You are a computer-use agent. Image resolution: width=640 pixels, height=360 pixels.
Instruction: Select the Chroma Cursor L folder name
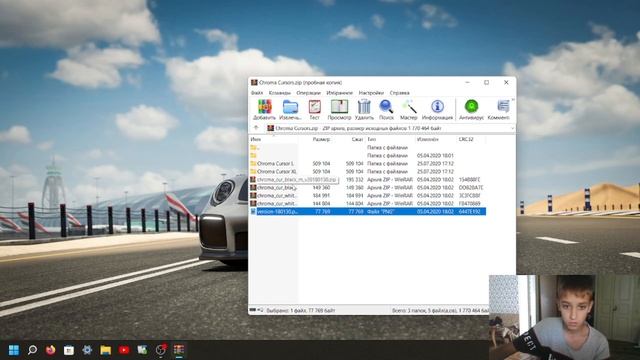[x=276, y=163]
